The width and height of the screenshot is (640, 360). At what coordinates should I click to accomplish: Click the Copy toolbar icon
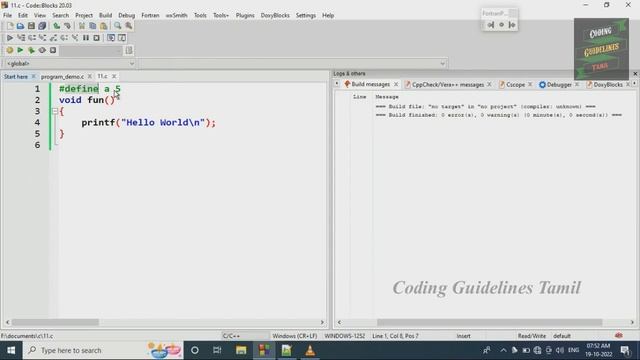(93, 26)
